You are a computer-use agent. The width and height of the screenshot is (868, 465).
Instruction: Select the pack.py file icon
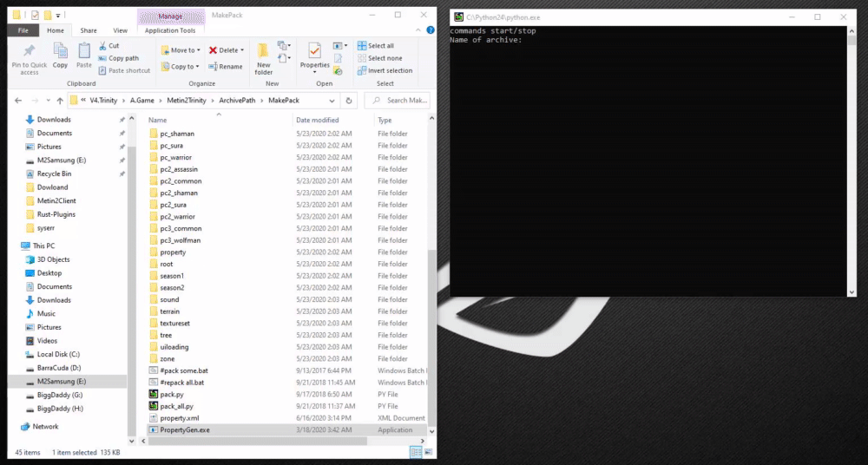(154, 394)
